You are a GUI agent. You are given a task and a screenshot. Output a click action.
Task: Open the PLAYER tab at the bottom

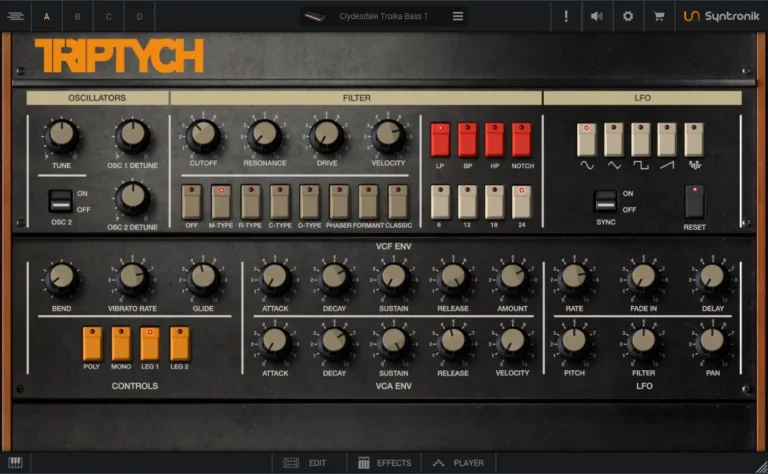point(459,463)
